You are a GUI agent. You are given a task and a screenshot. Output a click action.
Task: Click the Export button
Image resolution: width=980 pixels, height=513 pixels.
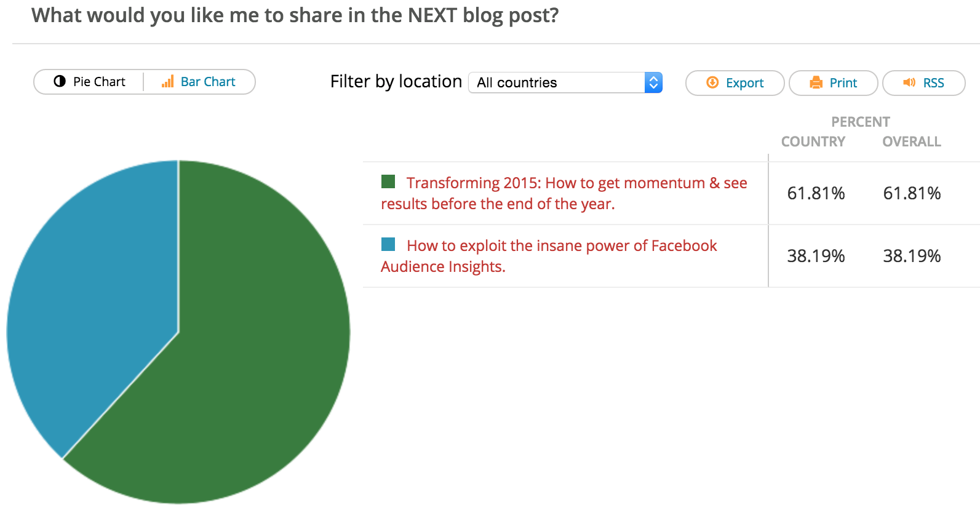pos(735,83)
